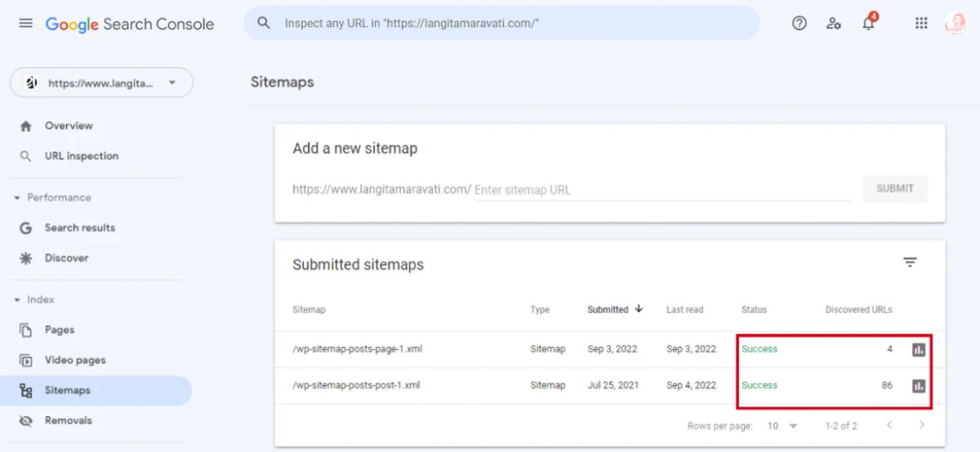980x452 pixels.
Task: Select Sitemaps in sidebar
Action: pos(96,391)
